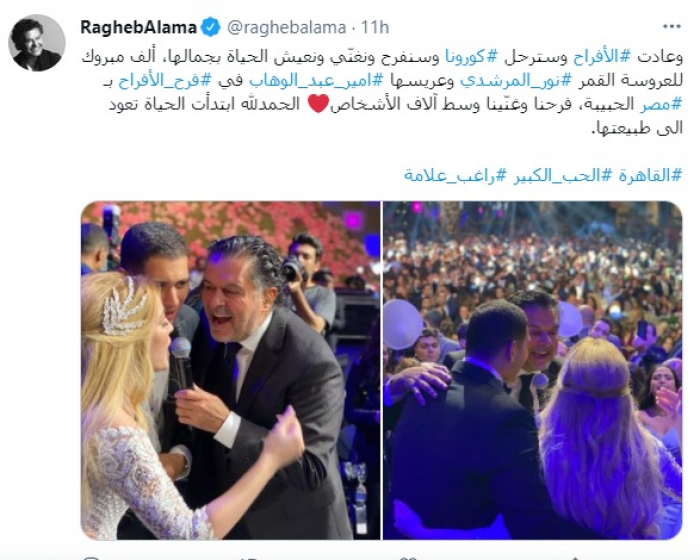
Task: Open the left photo with the microphone
Action: 230,371
